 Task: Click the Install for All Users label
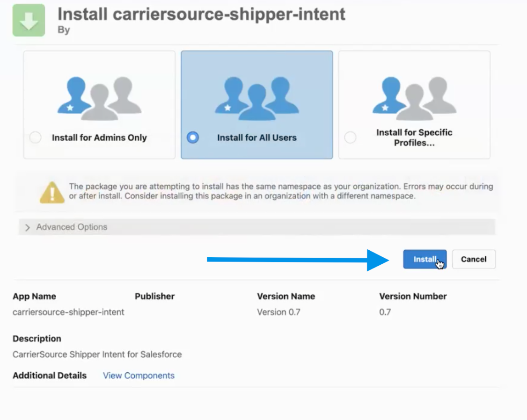(257, 138)
